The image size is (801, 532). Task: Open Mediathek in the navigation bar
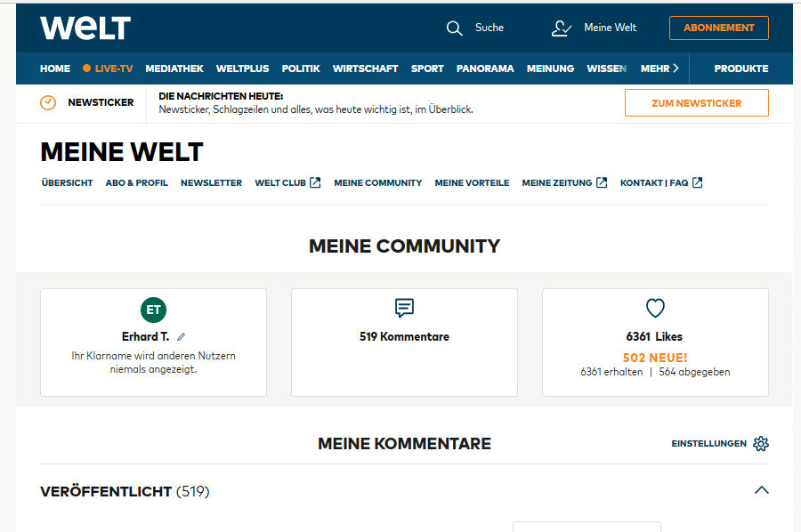(174, 69)
